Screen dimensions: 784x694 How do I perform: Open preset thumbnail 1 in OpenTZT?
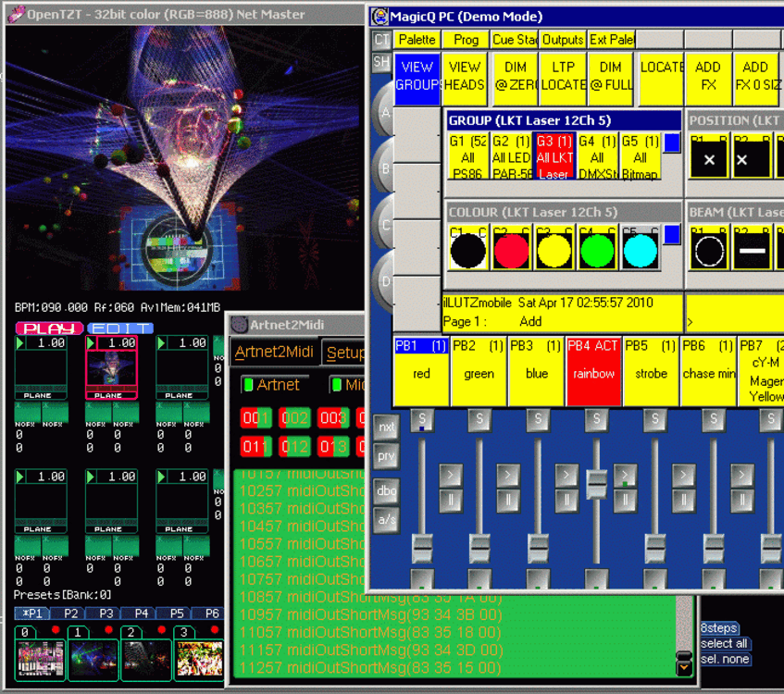[93, 659]
